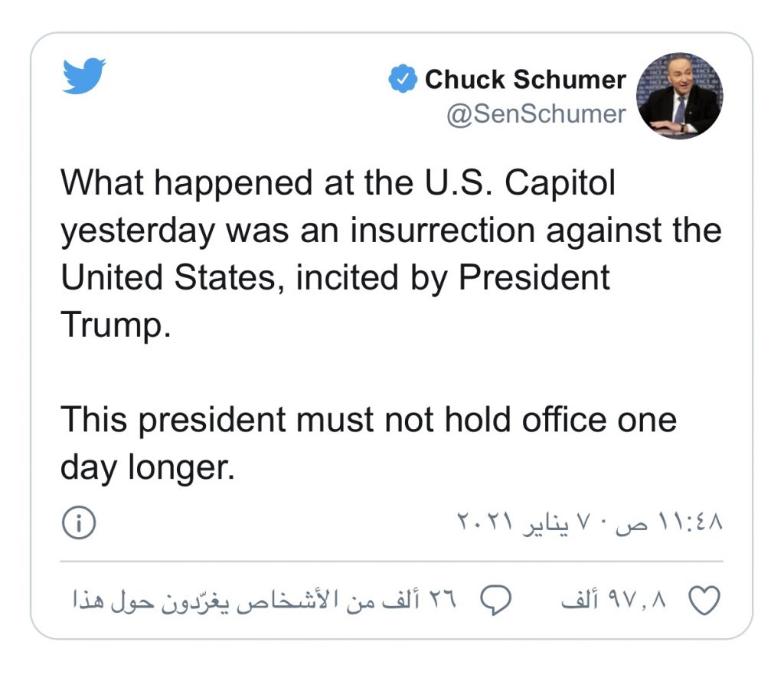
Task: Open Chuck Schumer's profile photo
Action: (x=680, y=96)
